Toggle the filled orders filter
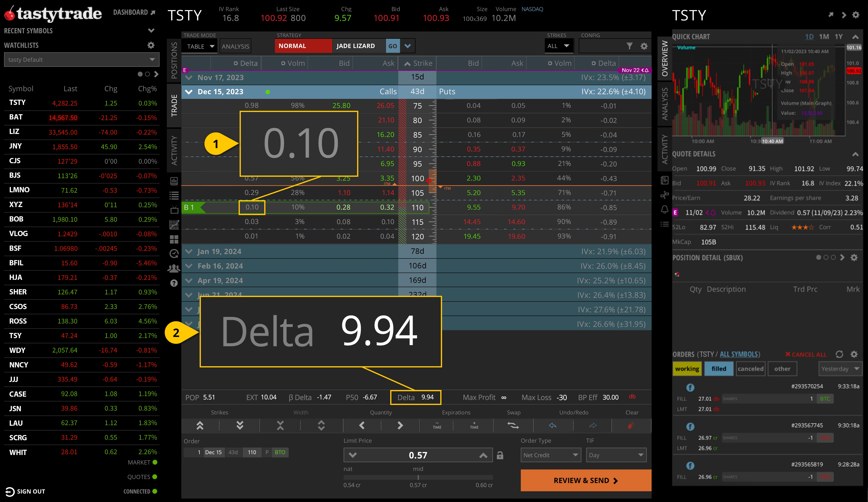The image size is (868, 502). point(719,368)
